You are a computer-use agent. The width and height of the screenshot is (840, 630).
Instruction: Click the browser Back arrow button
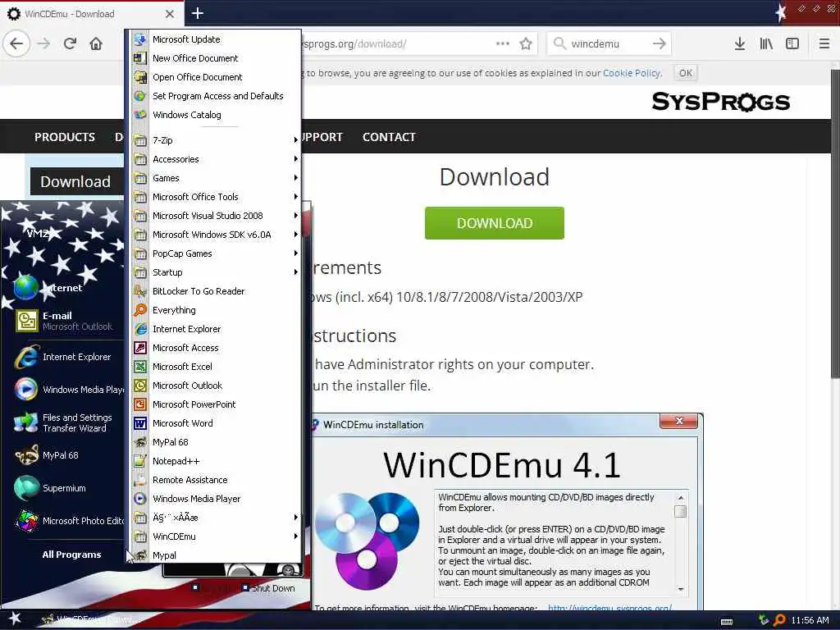16,43
